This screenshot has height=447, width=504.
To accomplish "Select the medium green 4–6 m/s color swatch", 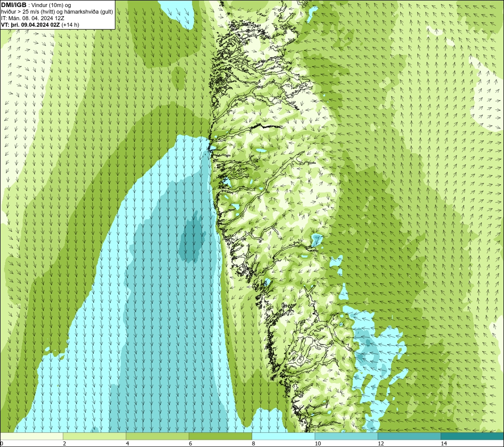I will 157,436.
